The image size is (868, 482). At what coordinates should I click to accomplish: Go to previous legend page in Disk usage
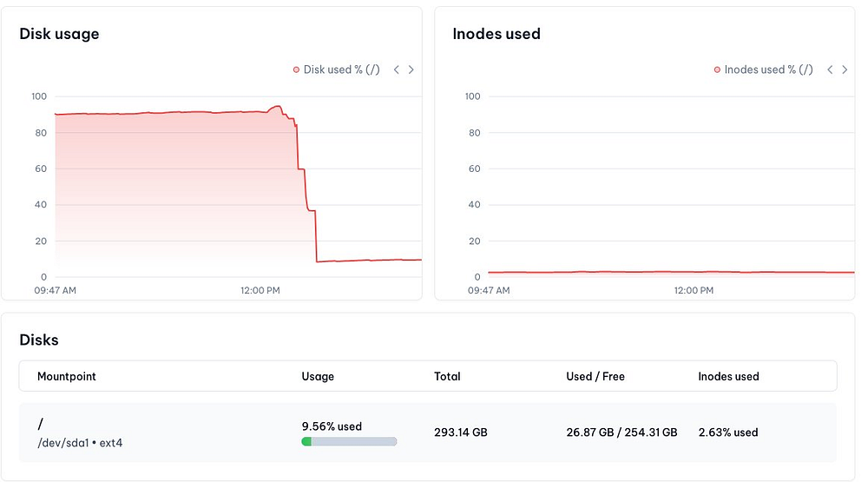coord(397,69)
